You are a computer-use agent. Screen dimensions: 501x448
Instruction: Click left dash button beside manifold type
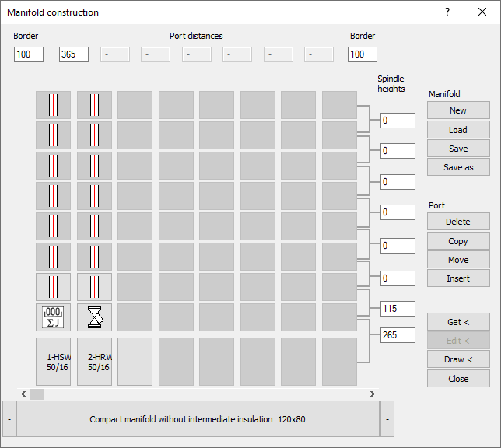(x=9, y=419)
